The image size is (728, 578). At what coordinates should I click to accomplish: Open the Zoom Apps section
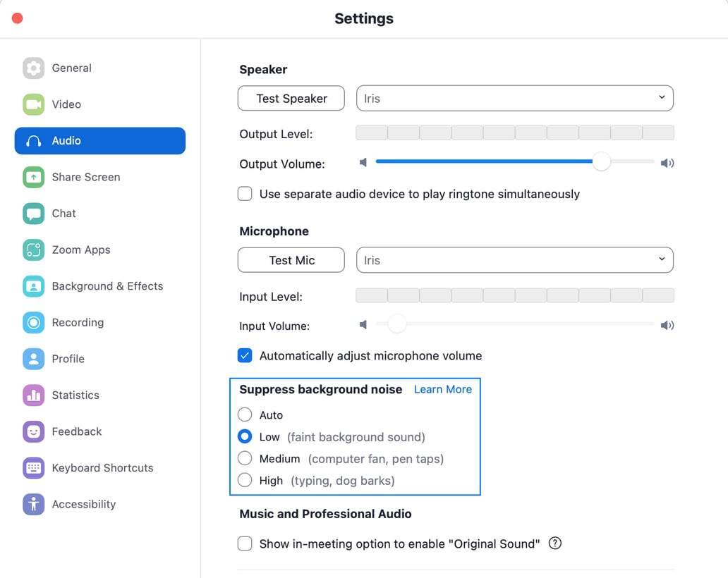[33, 250]
